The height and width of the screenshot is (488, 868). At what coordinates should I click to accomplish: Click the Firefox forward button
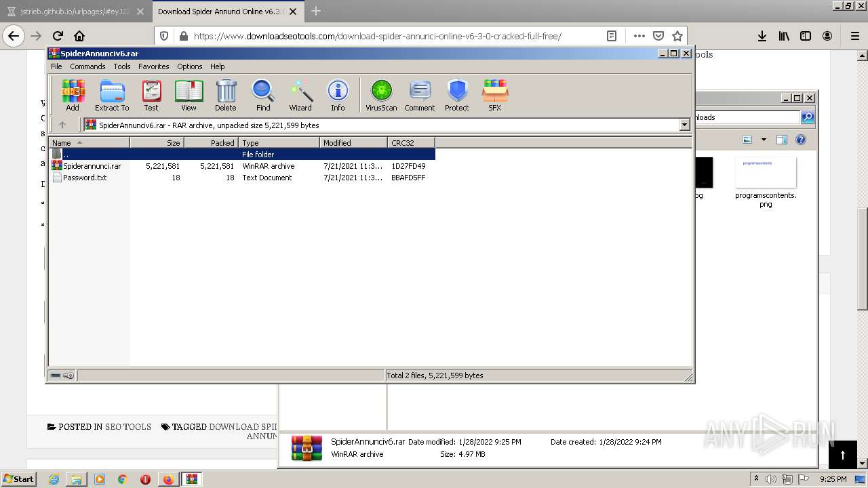click(36, 36)
